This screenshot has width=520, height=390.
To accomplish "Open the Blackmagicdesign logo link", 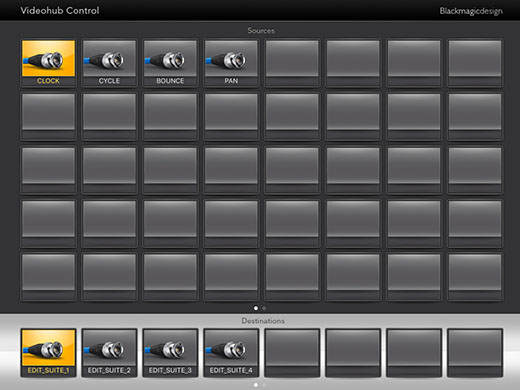I will click(x=471, y=11).
